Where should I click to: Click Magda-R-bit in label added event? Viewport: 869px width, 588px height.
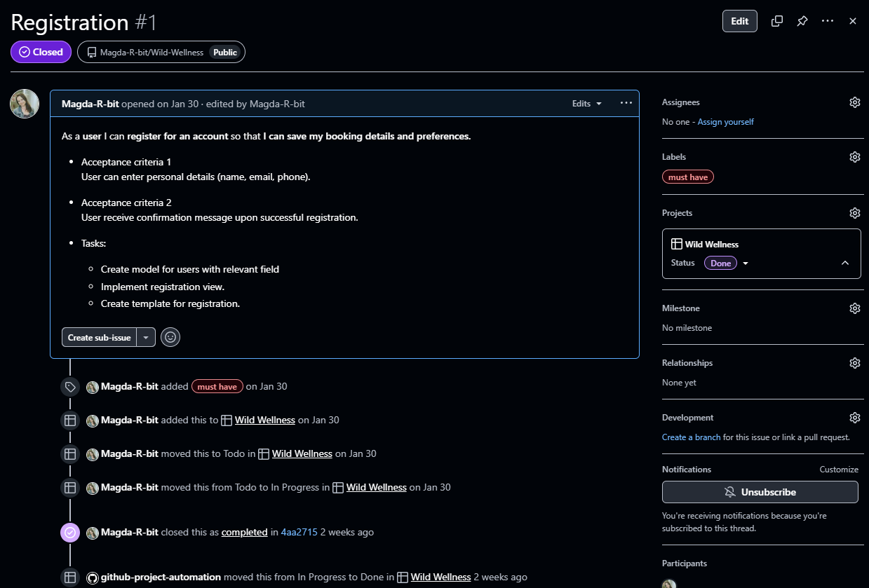coord(130,386)
